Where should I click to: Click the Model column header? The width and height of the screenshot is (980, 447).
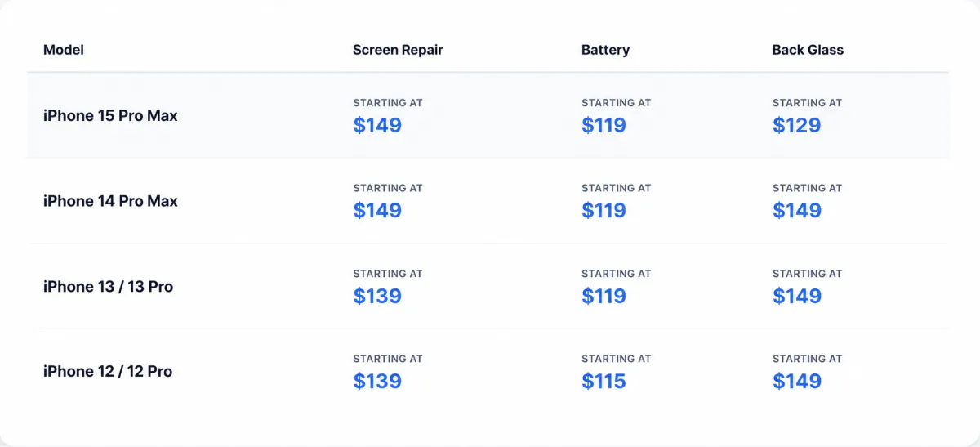pyautogui.click(x=64, y=50)
